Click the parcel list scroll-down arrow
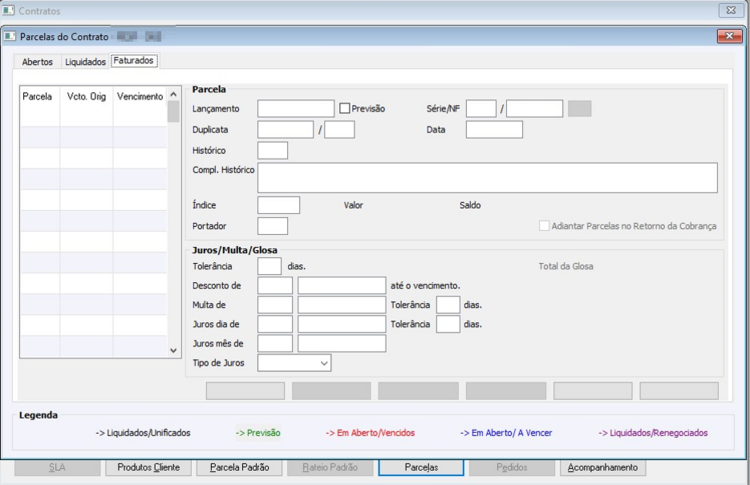Image resolution: width=750 pixels, height=485 pixels. 173,350
